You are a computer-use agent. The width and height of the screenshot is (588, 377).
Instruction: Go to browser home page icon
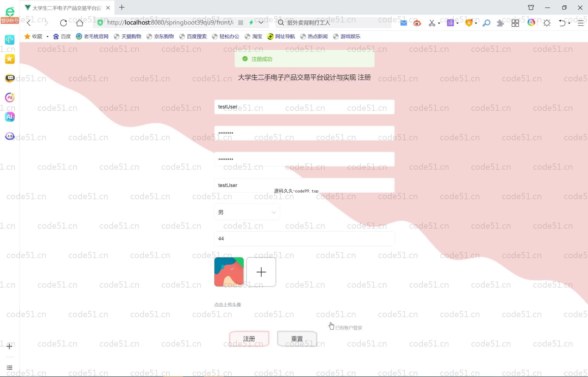(x=79, y=23)
